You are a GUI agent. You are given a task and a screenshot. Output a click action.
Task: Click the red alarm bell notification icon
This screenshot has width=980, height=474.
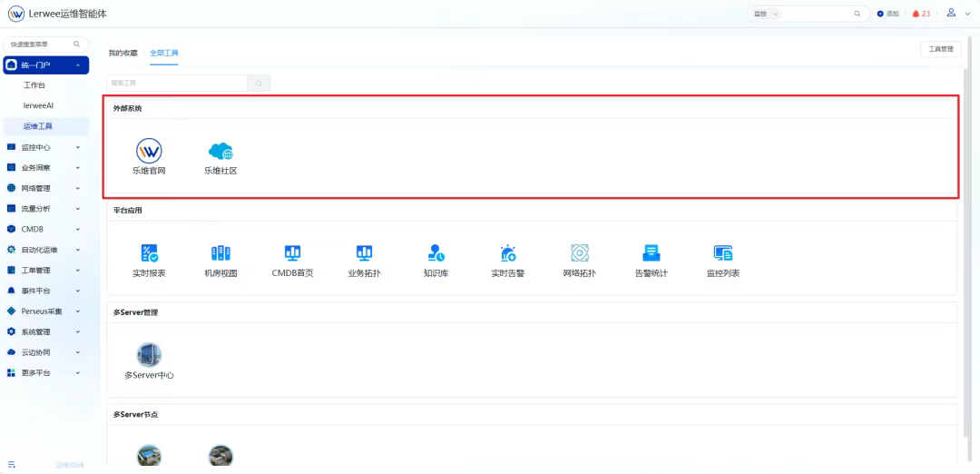(916, 14)
